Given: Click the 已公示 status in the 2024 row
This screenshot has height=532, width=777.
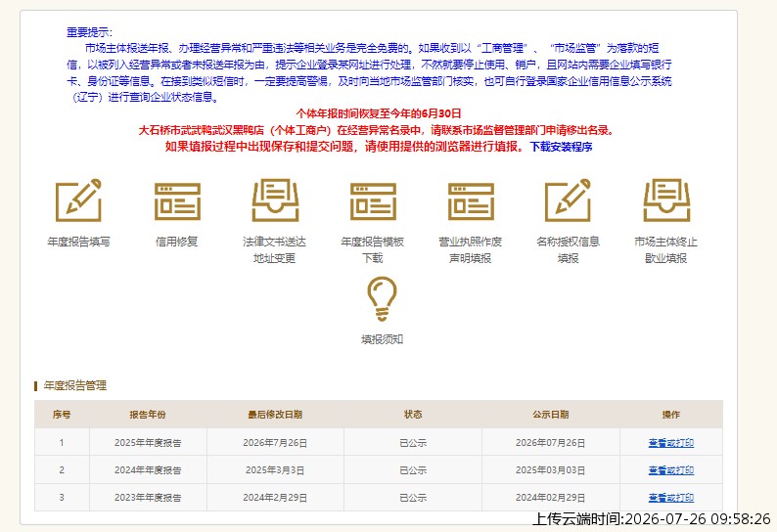Looking at the screenshot, I should pyautogui.click(x=413, y=470).
